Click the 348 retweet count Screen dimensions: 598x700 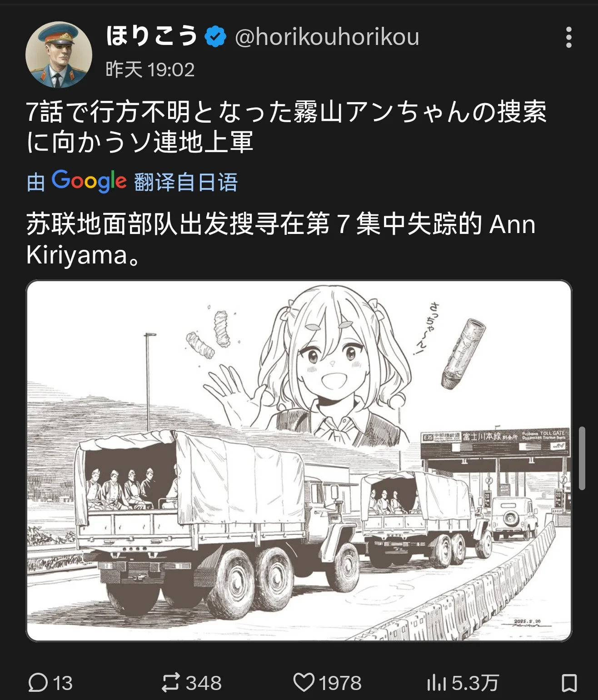point(204,683)
